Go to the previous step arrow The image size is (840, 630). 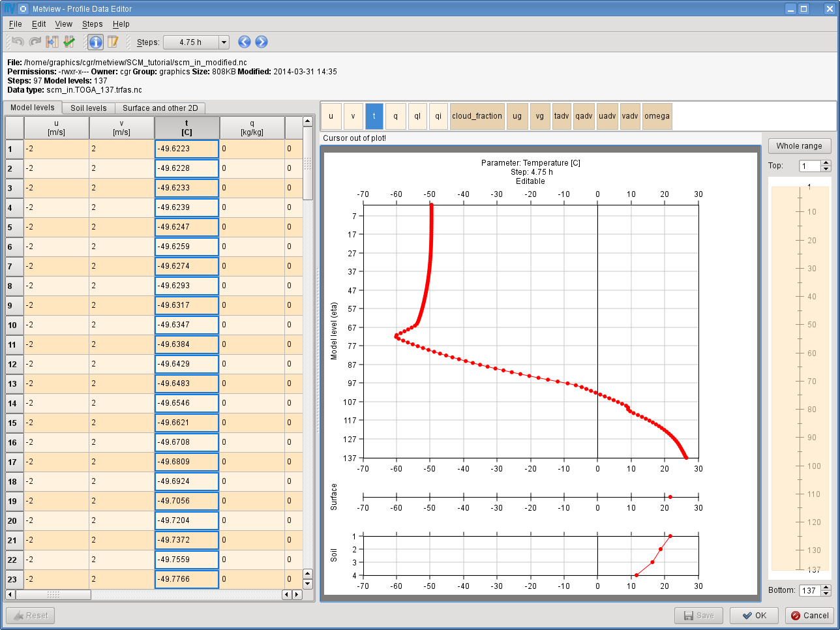245,42
